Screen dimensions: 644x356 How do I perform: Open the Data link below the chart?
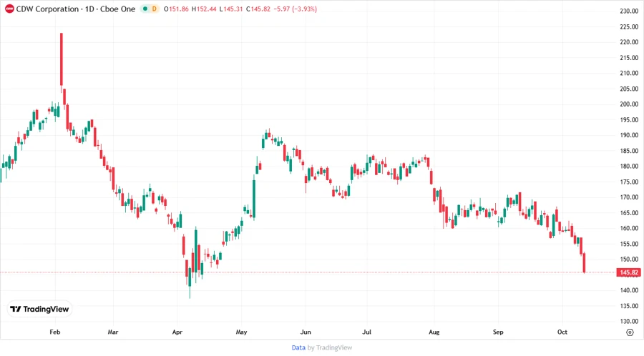coord(298,347)
